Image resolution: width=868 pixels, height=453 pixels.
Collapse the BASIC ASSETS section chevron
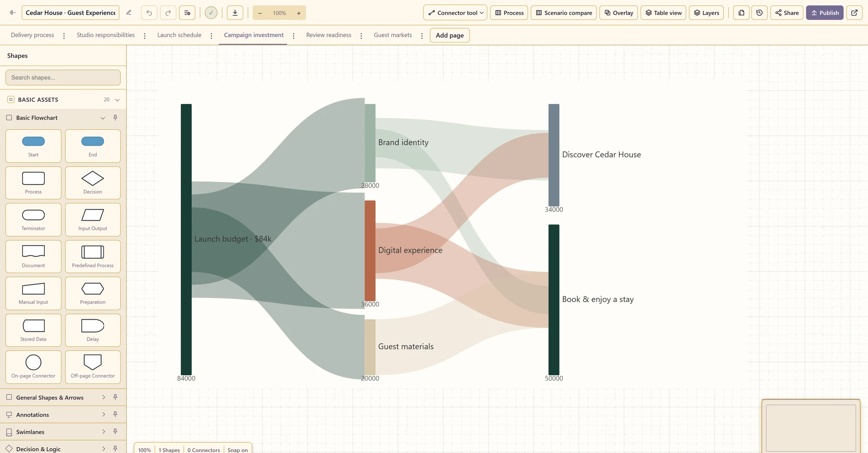click(x=117, y=100)
